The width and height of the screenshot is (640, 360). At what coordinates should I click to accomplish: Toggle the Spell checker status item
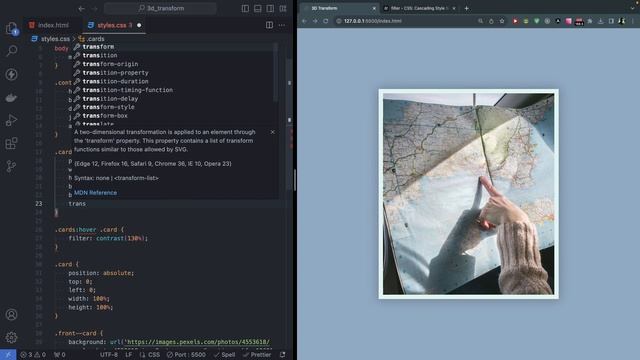tap(224, 355)
